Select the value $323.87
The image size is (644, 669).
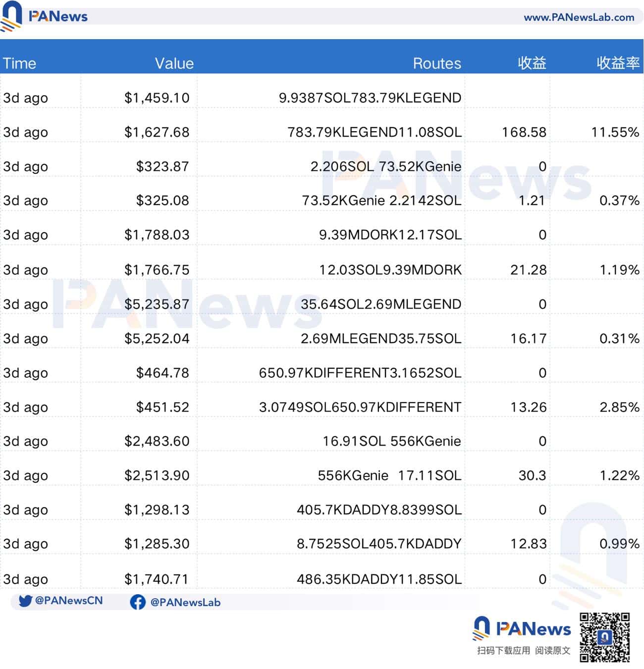[x=162, y=166]
